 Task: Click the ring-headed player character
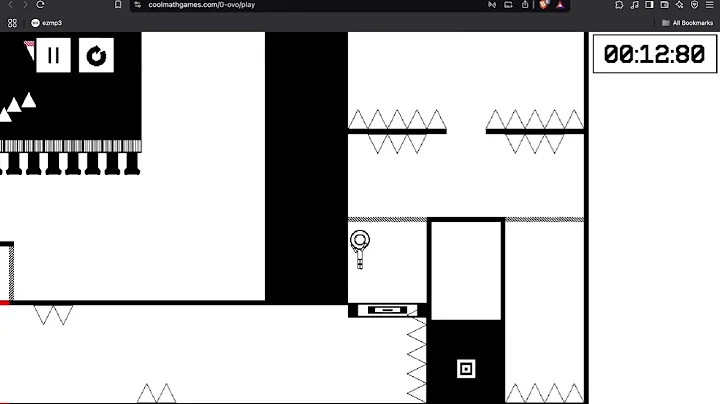coord(360,249)
